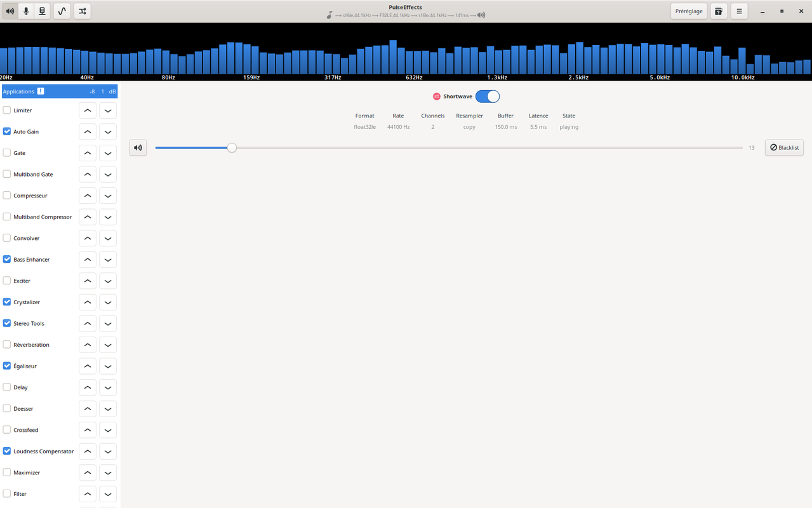Screen dimensions: 812x508
Task: Move Multiband Gate up
Action: point(88,175)
